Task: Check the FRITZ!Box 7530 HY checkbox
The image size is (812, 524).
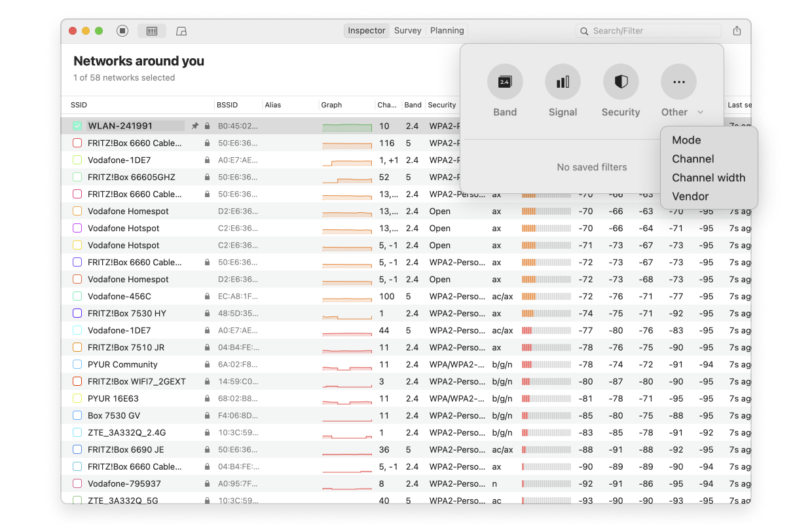Action: pos(76,313)
